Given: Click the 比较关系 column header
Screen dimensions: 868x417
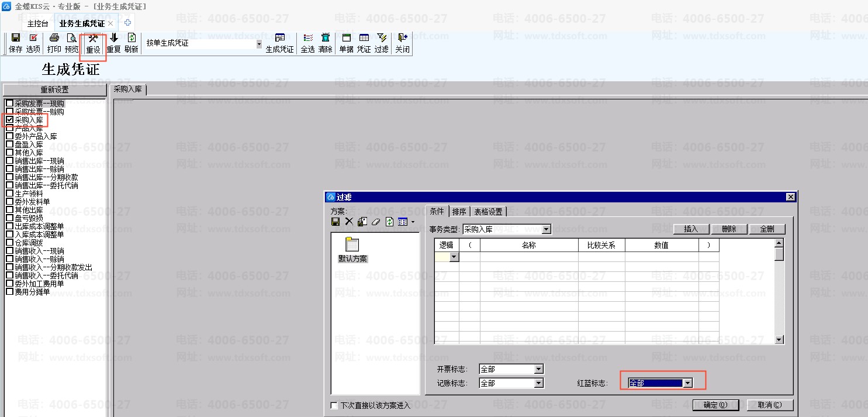Looking at the screenshot, I should pyautogui.click(x=601, y=245).
